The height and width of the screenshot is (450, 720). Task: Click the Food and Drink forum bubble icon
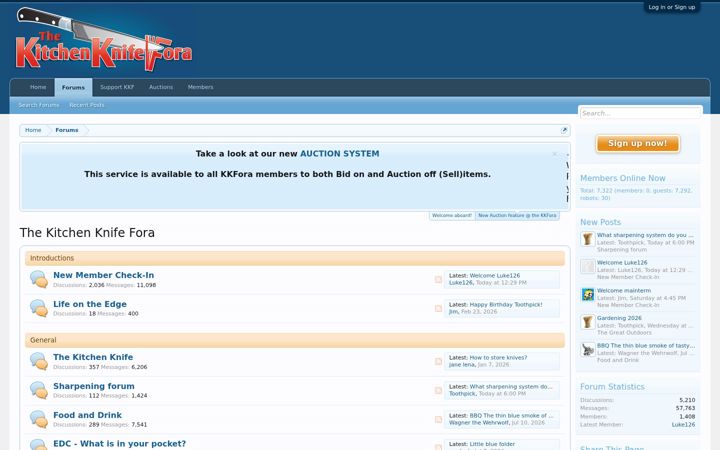click(39, 419)
